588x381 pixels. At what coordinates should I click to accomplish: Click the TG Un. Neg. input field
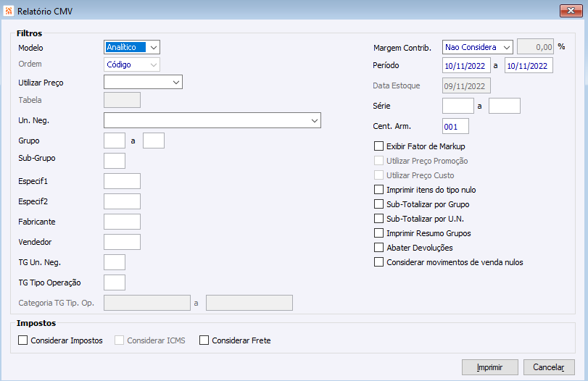click(x=115, y=262)
